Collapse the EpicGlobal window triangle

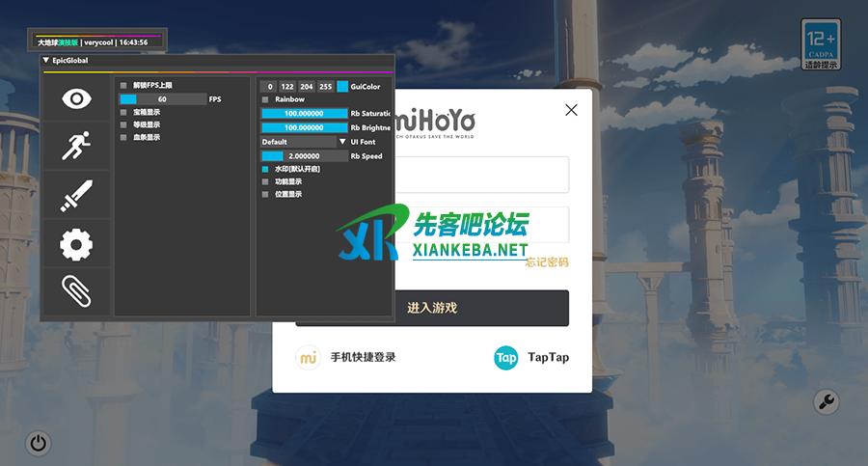click(46, 60)
